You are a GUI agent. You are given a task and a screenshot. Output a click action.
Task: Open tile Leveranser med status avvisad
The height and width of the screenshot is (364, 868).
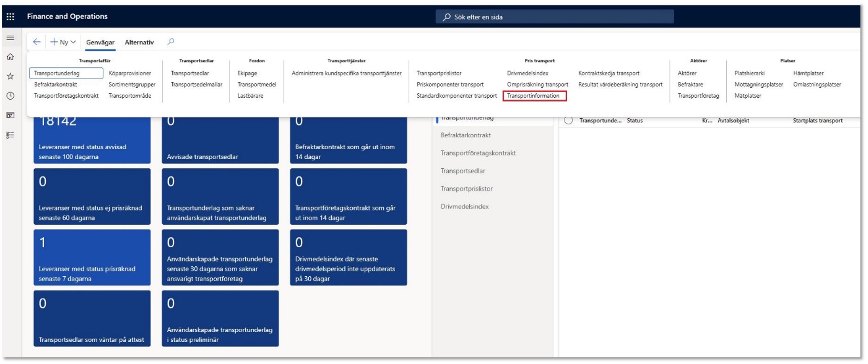(92, 140)
